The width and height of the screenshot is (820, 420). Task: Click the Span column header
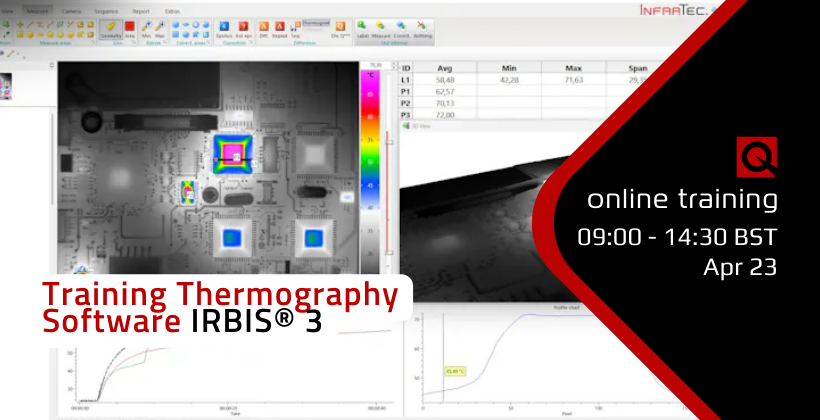pyautogui.click(x=638, y=68)
